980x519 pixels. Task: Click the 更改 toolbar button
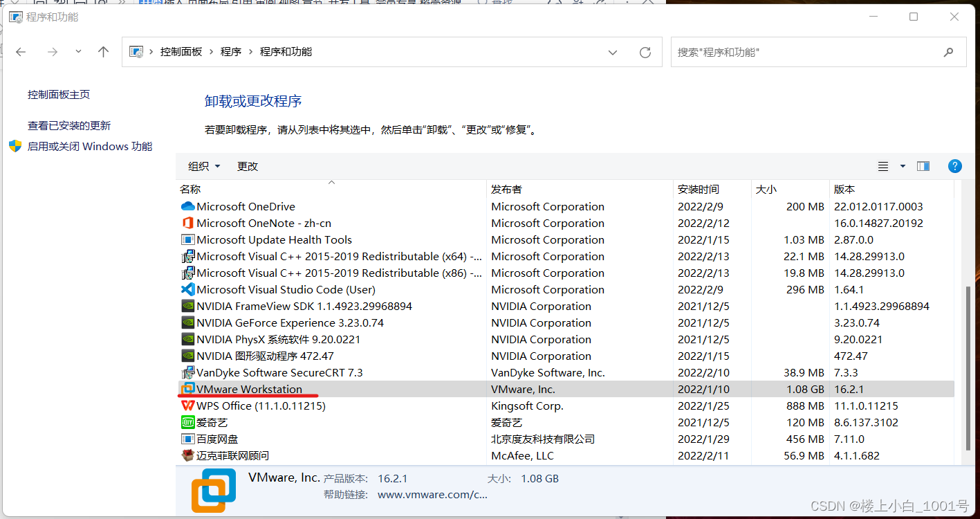click(x=248, y=166)
